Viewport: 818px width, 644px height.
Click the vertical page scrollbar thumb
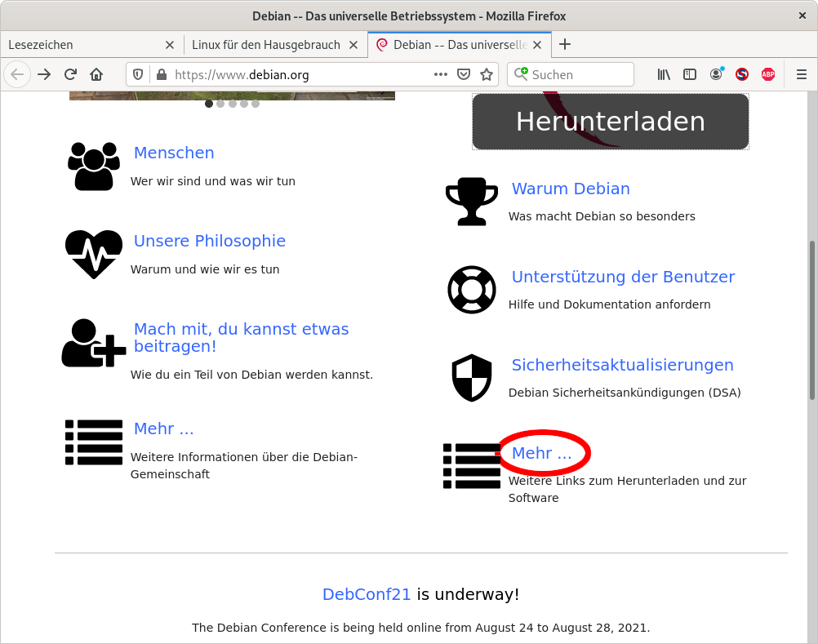pos(811,320)
